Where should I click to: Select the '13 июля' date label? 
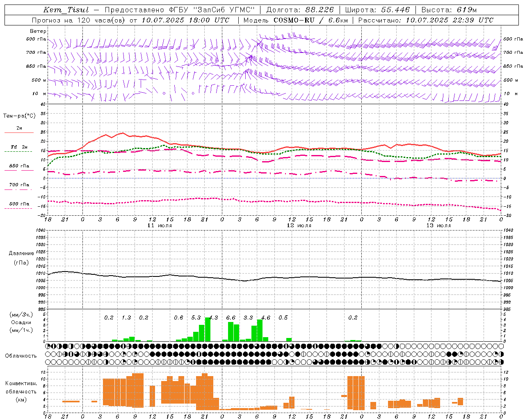pyautogui.click(x=438, y=226)
